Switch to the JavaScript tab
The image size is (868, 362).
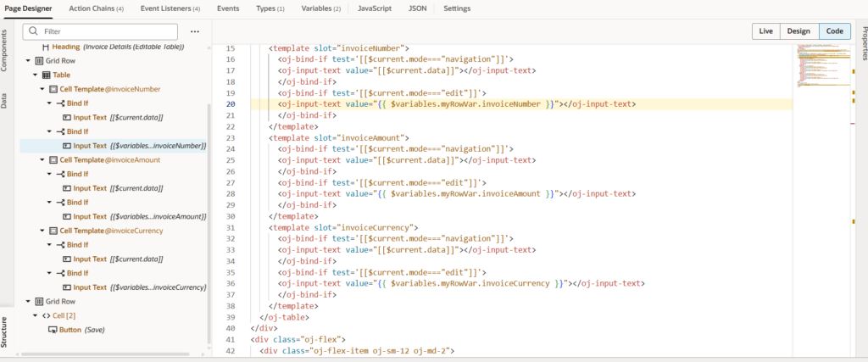(374, 8)
